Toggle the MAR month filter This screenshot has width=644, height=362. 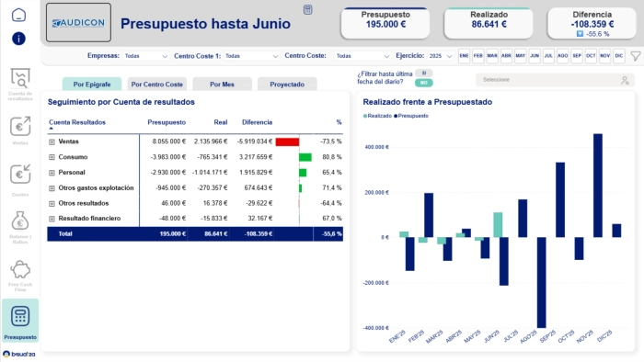[492, 56]
